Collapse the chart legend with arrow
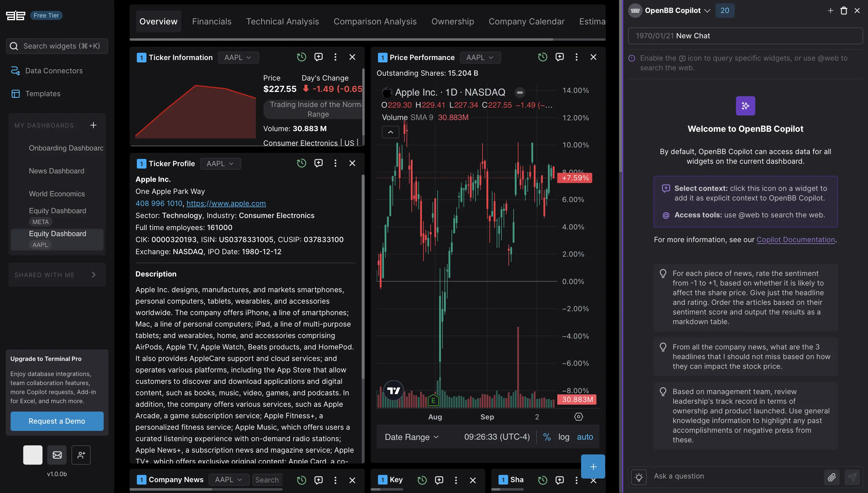 pyautogui.click(x=391, y=132)
